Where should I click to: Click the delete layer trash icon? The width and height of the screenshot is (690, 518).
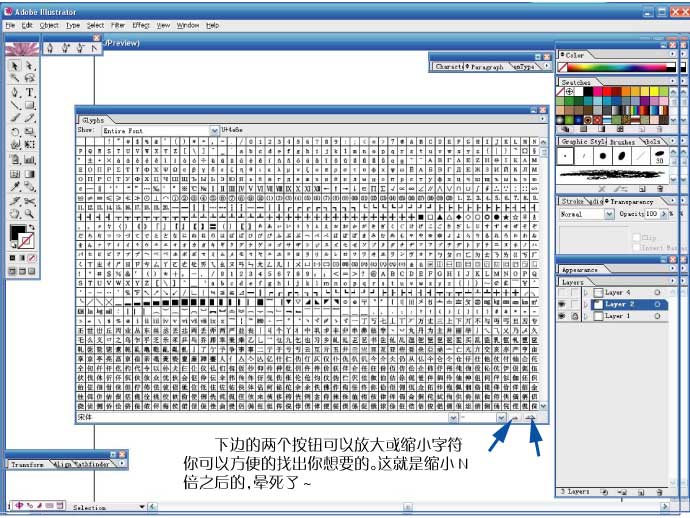659,492
